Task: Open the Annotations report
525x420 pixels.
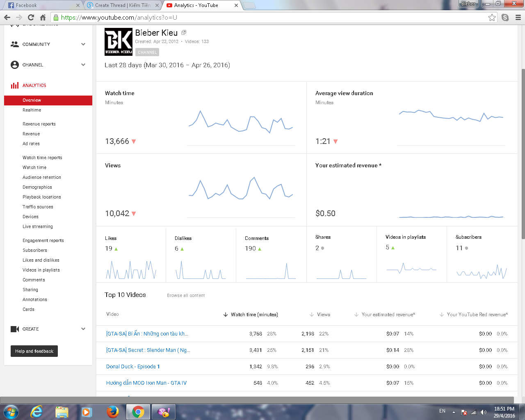Action: coord(35,299)
